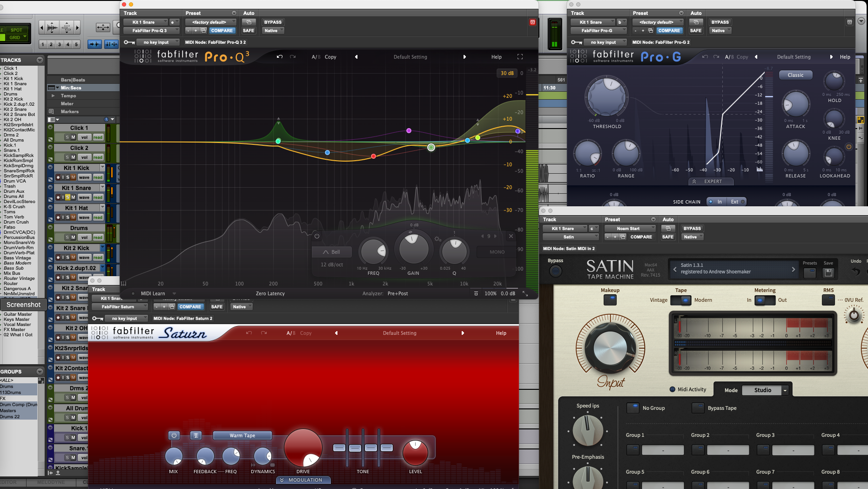The width and height of the screenshot is (868, 489).
Task: Click horizontal zoom arrows toolbar button
Action: tap(103, 28)
